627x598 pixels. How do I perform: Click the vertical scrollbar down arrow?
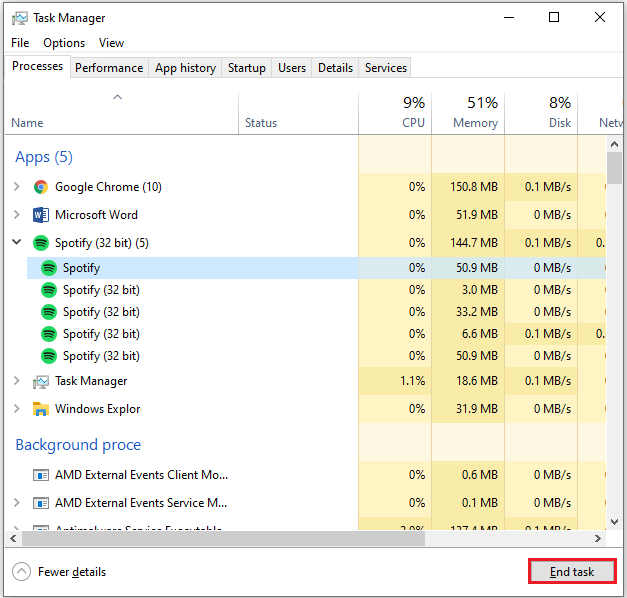(615, 522)
